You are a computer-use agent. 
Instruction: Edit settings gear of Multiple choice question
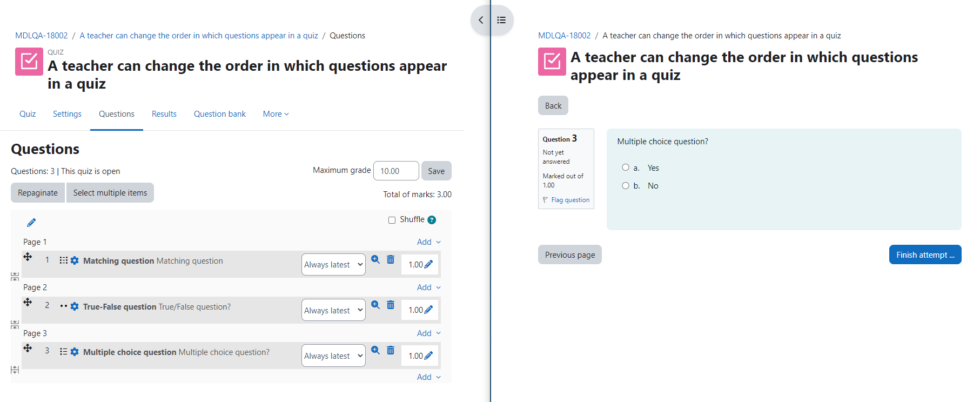tap(75, 352)
